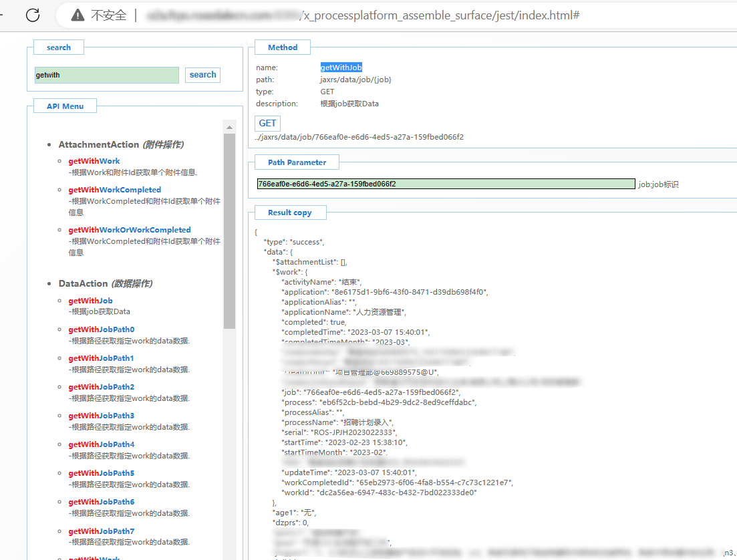Click the "dzprs": 0 result line

(x=291, y=523)
